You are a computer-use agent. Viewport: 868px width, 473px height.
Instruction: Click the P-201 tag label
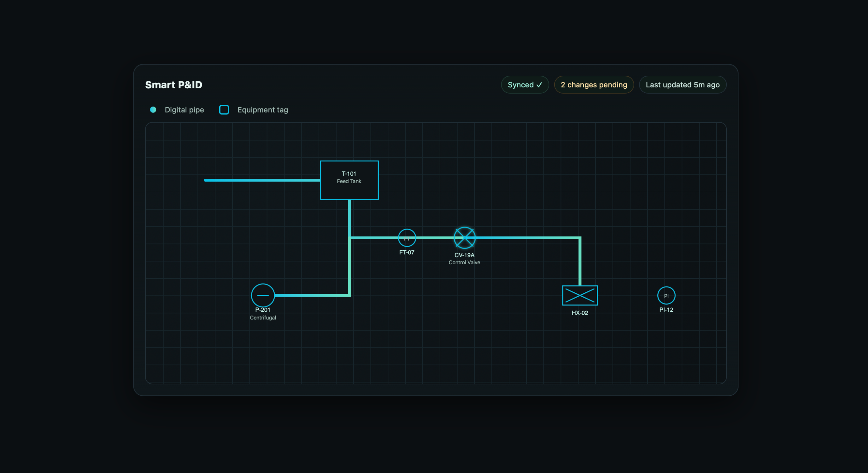pos(262,310)
